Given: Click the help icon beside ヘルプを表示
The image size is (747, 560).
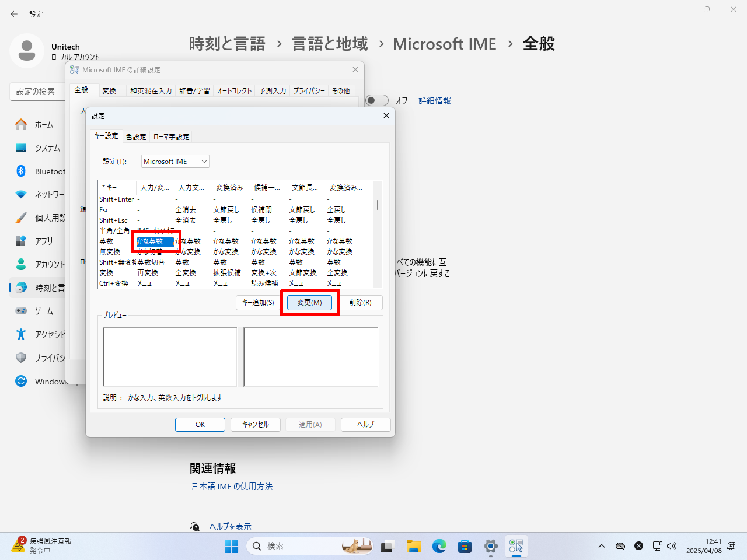Looking at the screenshot, I should point(195,526).
